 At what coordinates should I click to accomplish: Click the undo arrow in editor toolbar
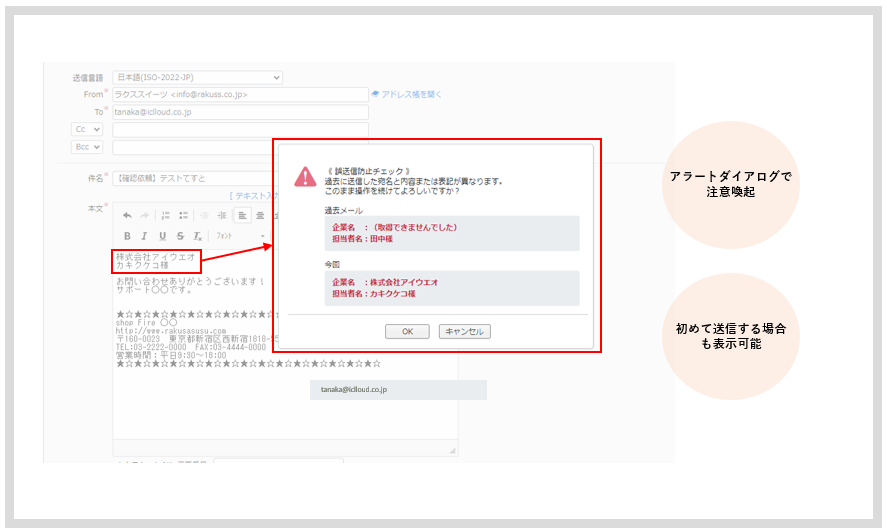127,215
